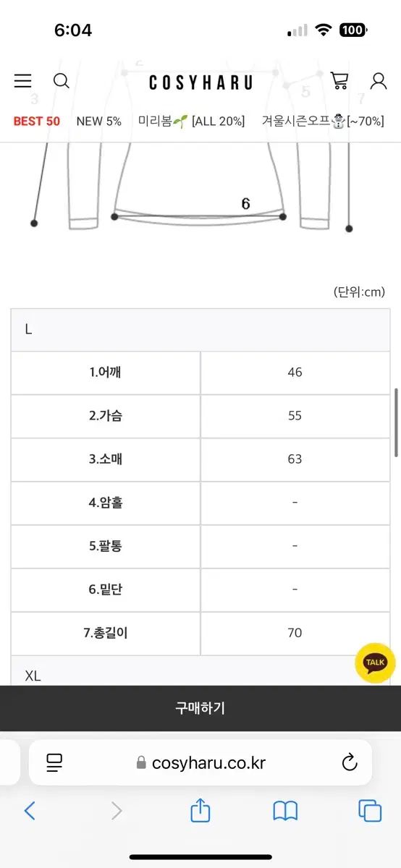Viewport: 401px width, 868px height.
Task: Tap the COSYHARU logo to go home
Action: pyautogui.click(x=200, y=82)
